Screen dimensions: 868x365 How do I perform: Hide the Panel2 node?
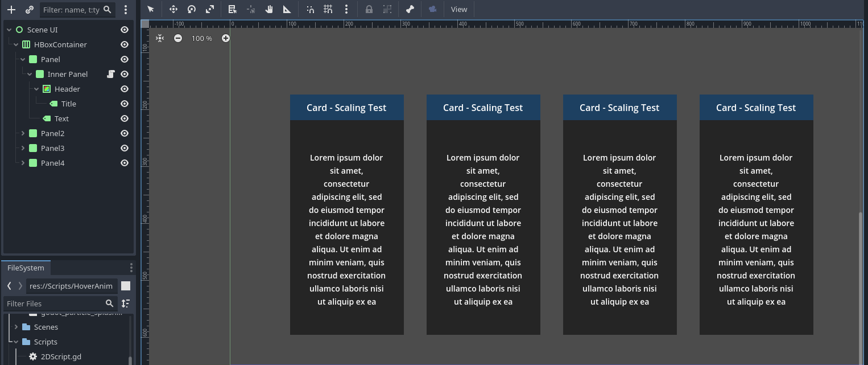pyautogui.click(x=125, y=133)
